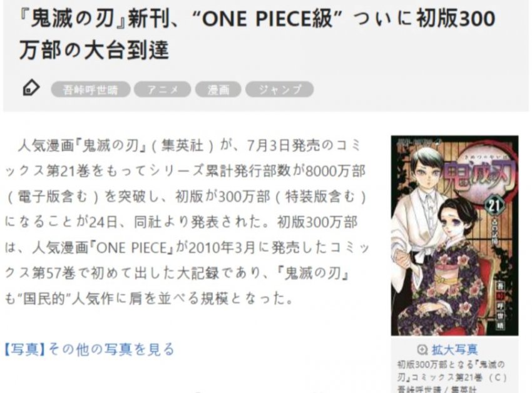The image size is (532, 393).
Task: Click 集英社 in the first paragraph line
Action: [182, 146]
